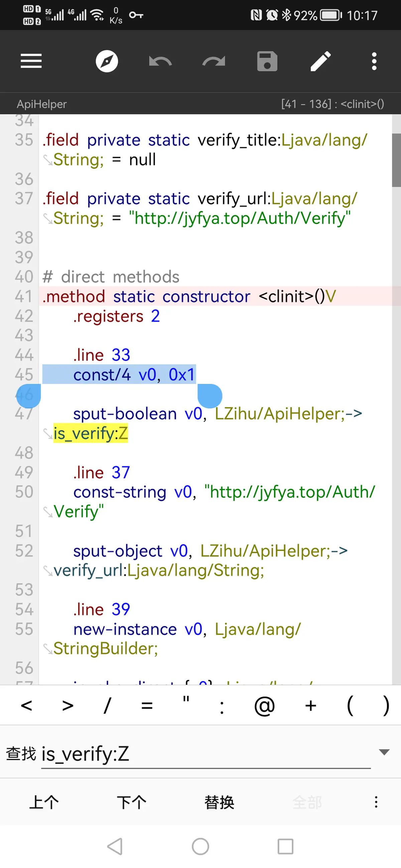401x868 pixels.
Task: Tap the compass navigation icon
Action: pyautogui.click(x=107, y=61)
